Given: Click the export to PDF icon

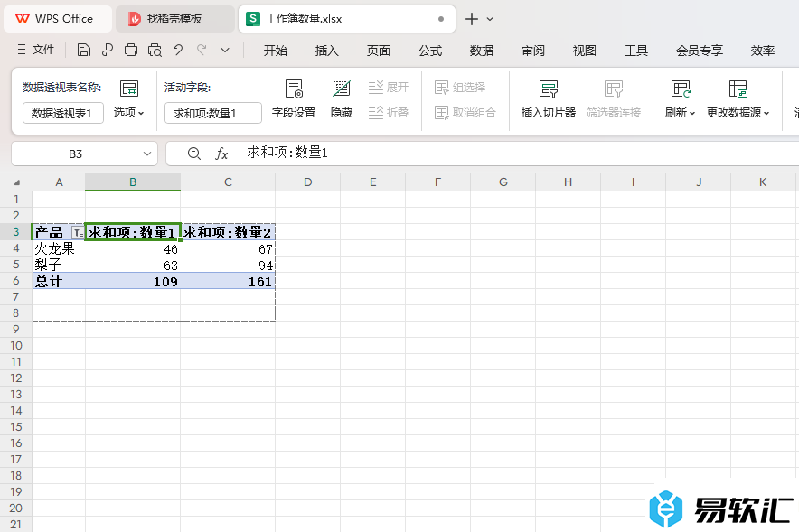Looking at the screenshot, I should click(107, 50).
